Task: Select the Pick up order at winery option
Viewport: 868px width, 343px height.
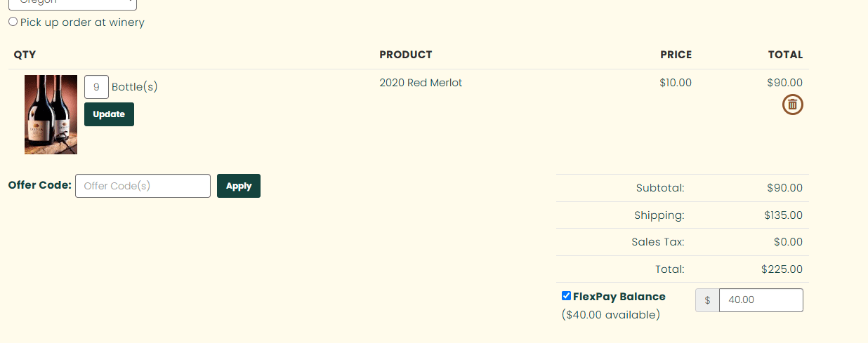Action: [13, 22]
